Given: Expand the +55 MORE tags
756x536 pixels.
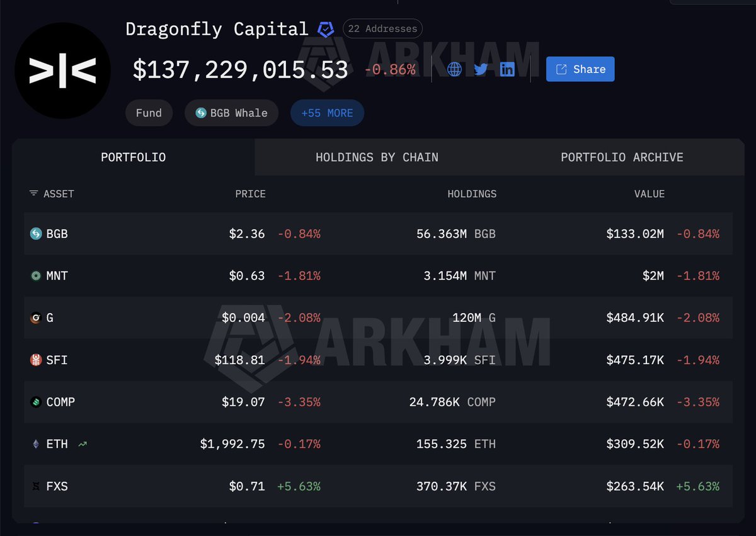Looking at the screenshot, I should coord(327,113).
